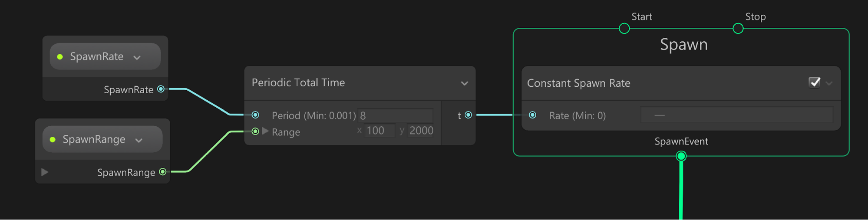The height and width of the screenshot is (220, 868).
Task: Select the Spawn context title
Action: click(683, 45)
